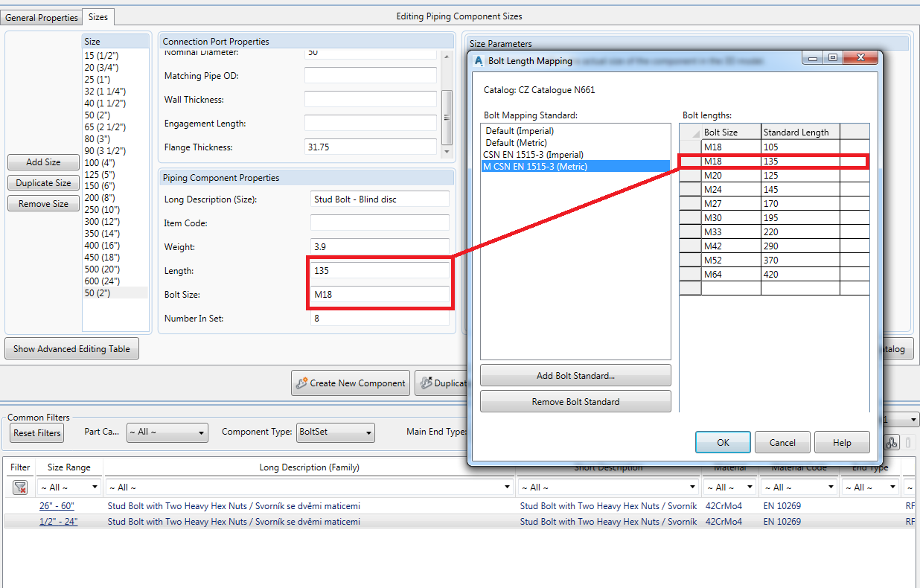Switch to the Sizes tab
The height and width of the screenshot is (588, 920).
point(98,16)
